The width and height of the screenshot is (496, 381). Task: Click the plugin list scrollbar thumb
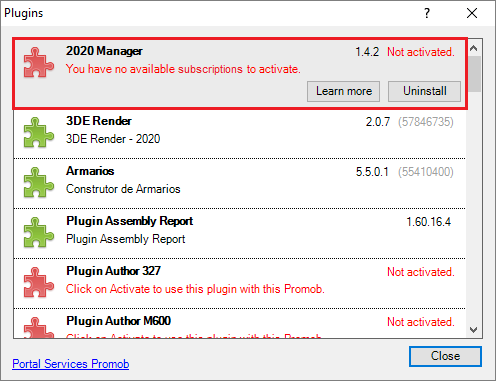tap(474, 74)
